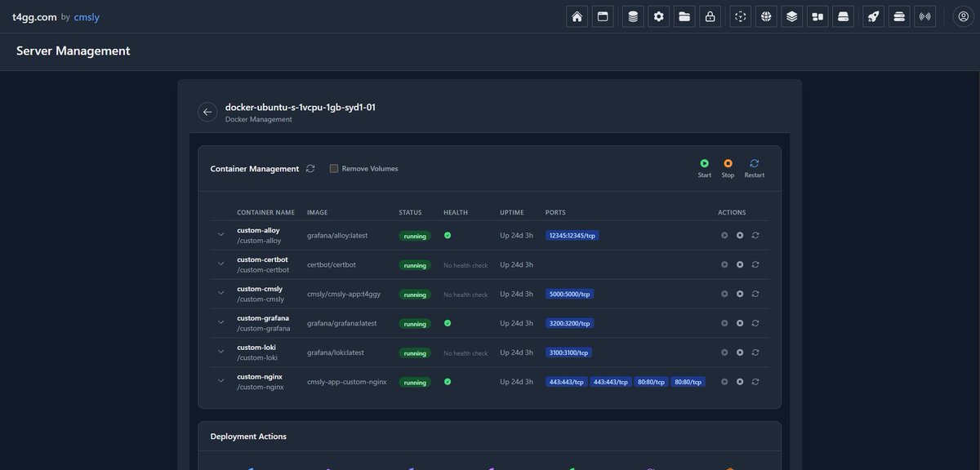
Task: Expand the custom-alloy container row
Action: coord(220,235)
